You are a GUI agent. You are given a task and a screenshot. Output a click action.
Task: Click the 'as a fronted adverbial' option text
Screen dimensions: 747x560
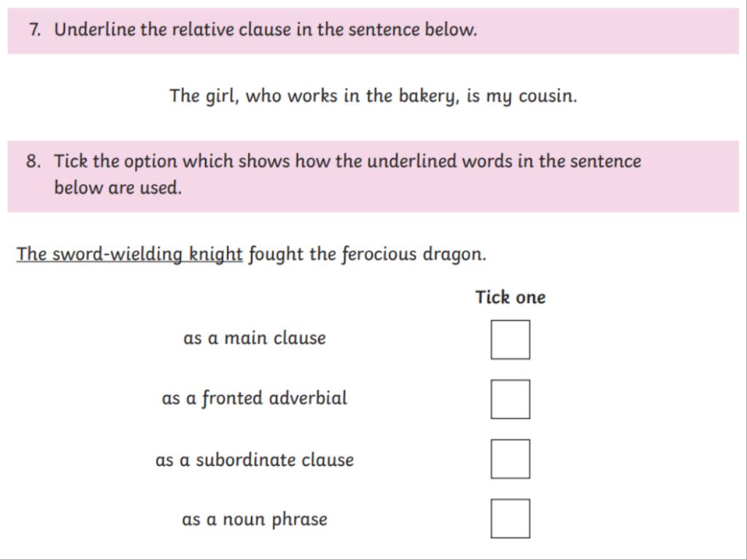(x=255, y=398)
